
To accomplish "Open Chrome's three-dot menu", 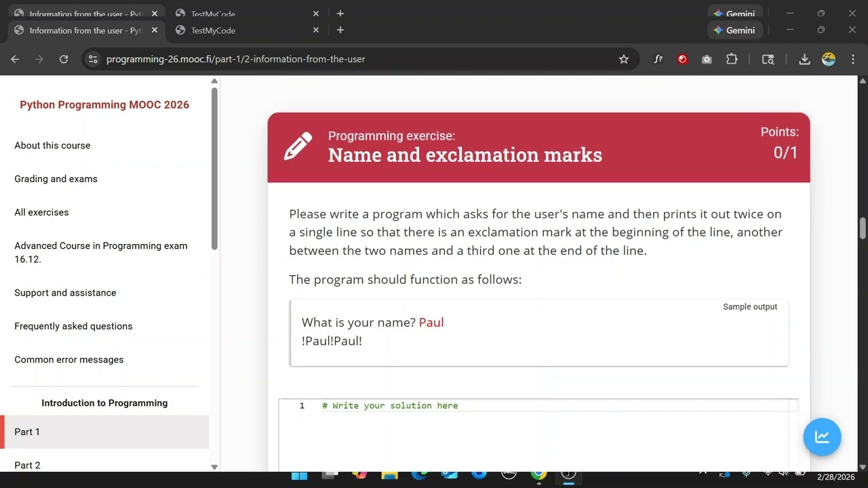I will pos(853,59).
